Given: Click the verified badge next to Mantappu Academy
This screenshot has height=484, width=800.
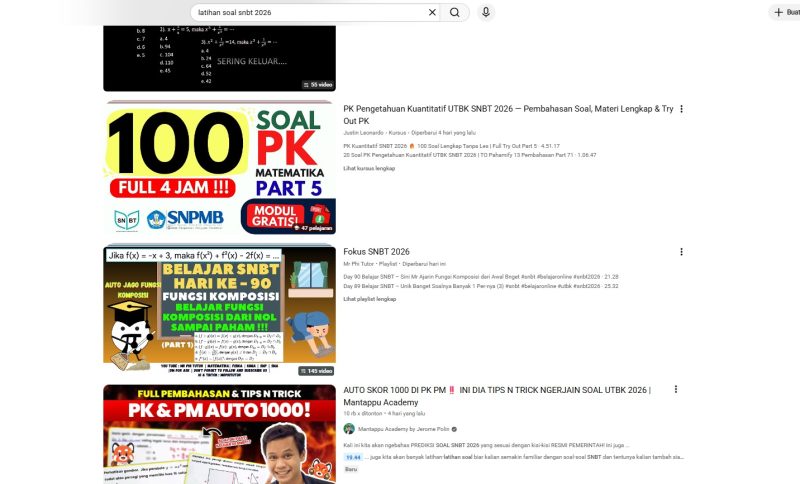Looking at the screenshot, I should [x=454, y=429].
